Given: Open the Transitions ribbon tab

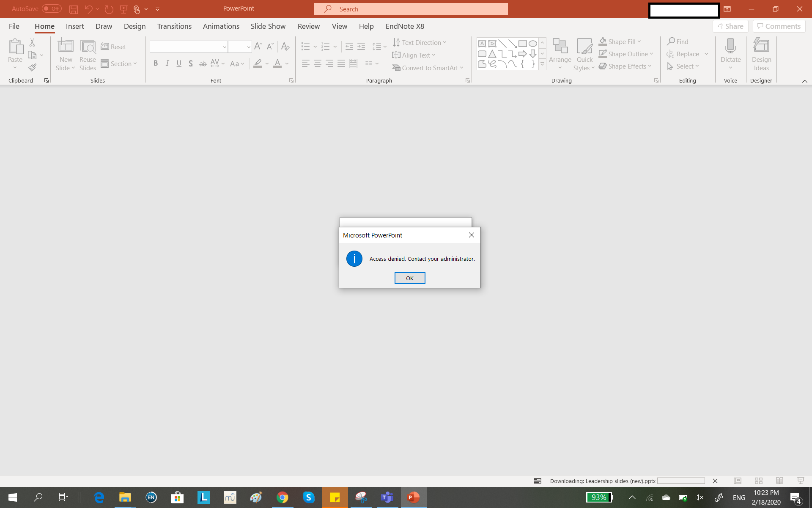Looking at the screenshot, I should tap(174, 26).
